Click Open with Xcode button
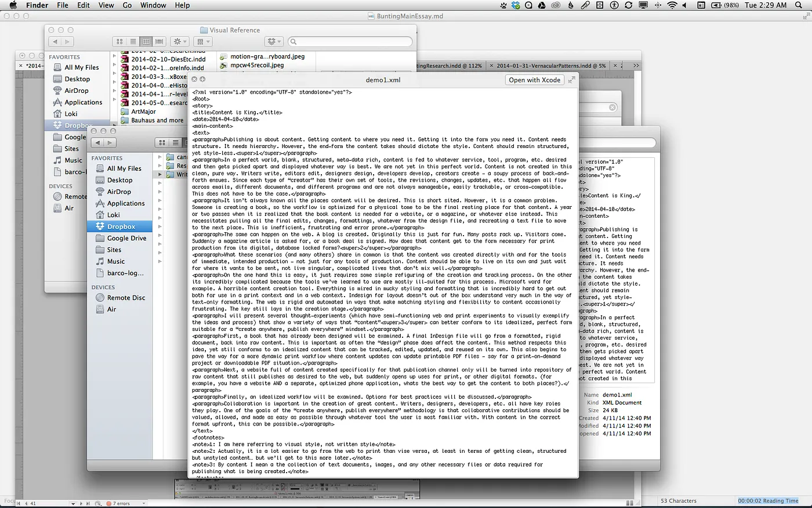This screenshot has height=508, width=812. (535, 80)
